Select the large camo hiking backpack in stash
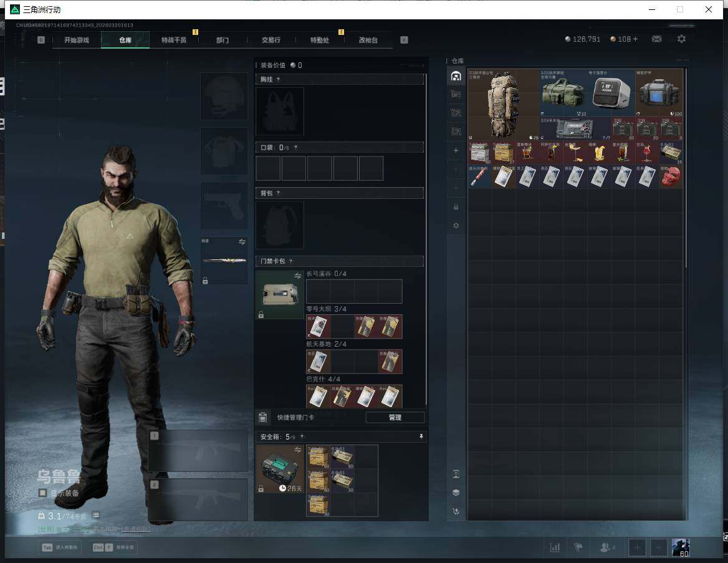The image size is (728, 563). point(503,105)
